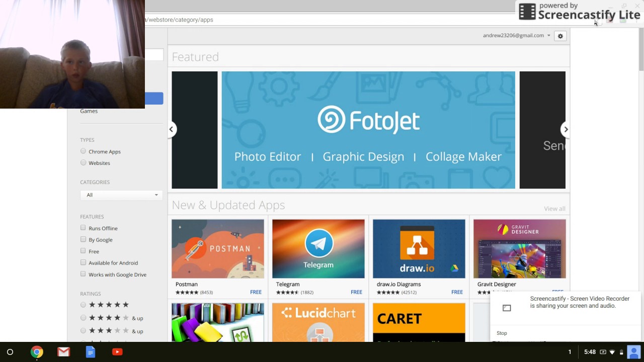The height and width of the screenshot is (362, 644).
Task: Open the draw.io Diagrams thumbnail
Action: coord(419,248)
